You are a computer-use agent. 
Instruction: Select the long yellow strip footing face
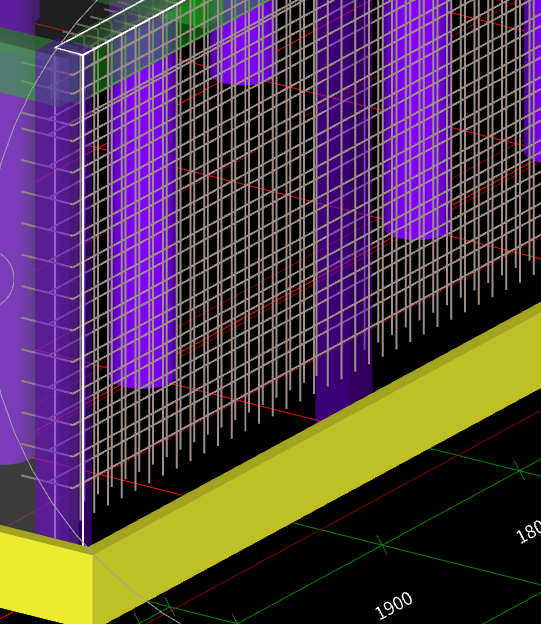[318, 462]
